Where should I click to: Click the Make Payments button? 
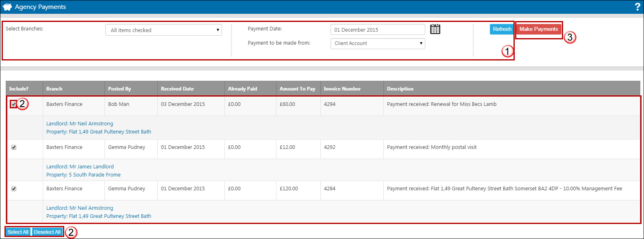(539, 29)
